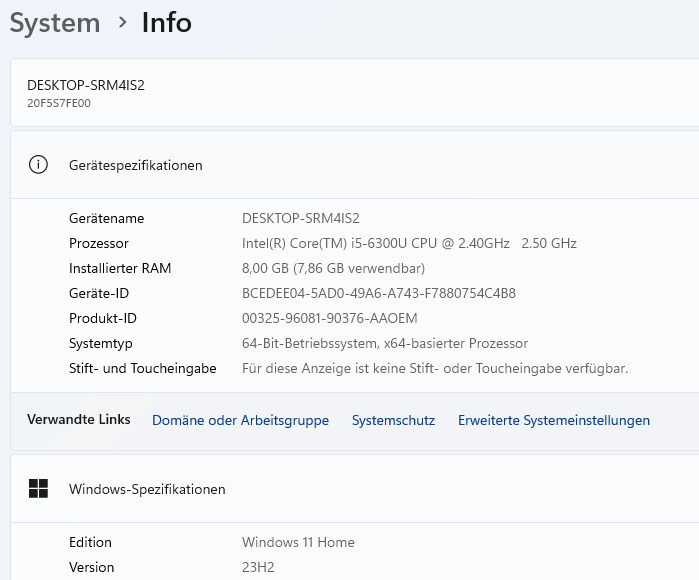Go back to System via breadcrumb
Image resolution: width=699 pixels, height=580 pixels.
point(55,23)
